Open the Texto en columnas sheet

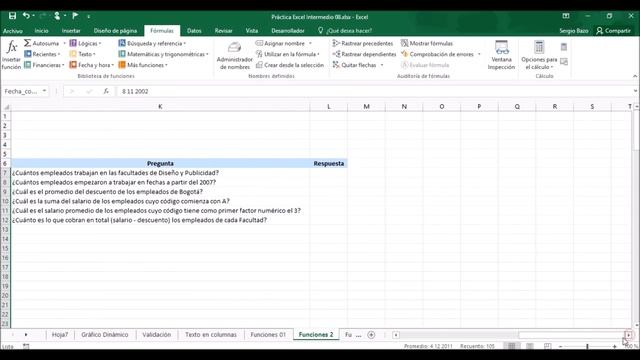[x=211, y=335]
